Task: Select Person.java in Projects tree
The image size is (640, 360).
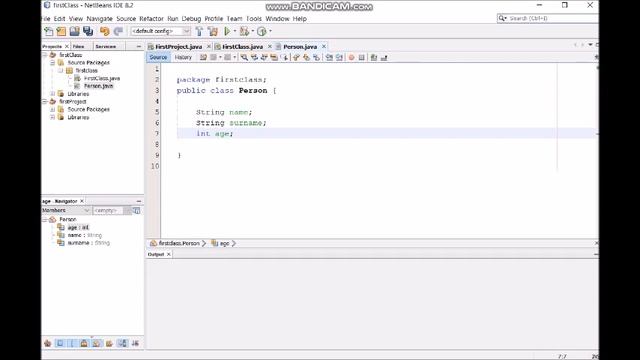Action: click(x=98, y=86)
